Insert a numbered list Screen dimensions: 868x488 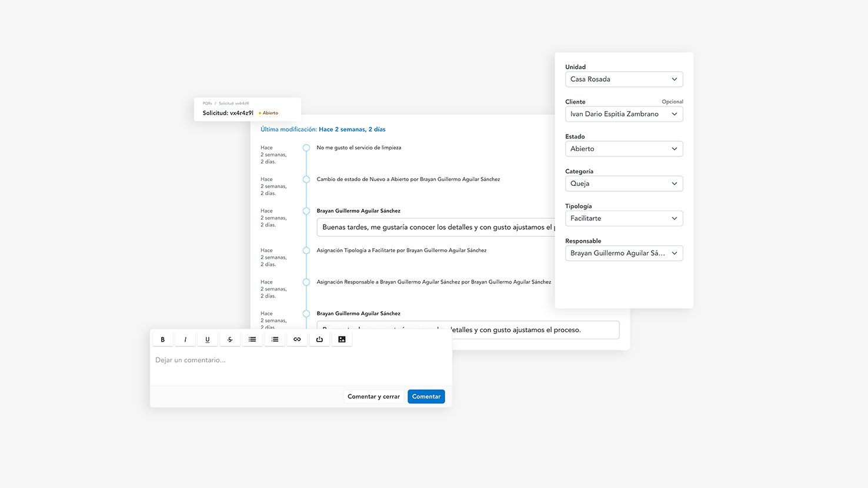[275, 339]
